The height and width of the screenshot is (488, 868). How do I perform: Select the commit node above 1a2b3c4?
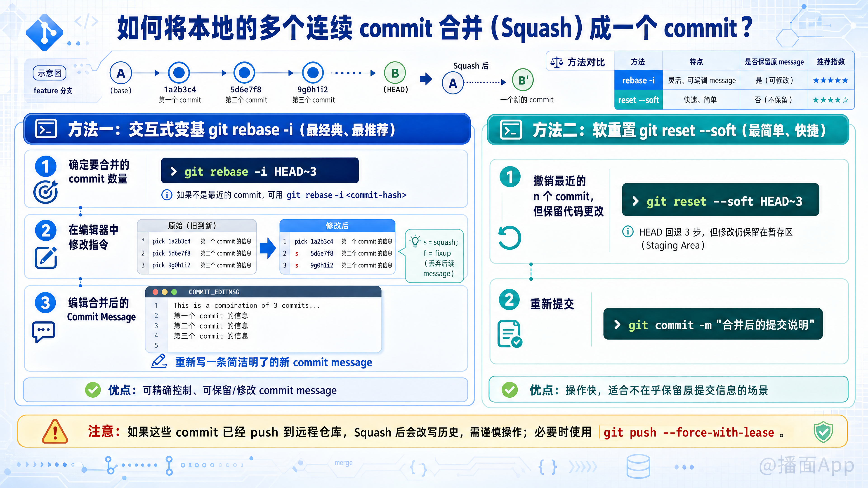pos(179,72)
